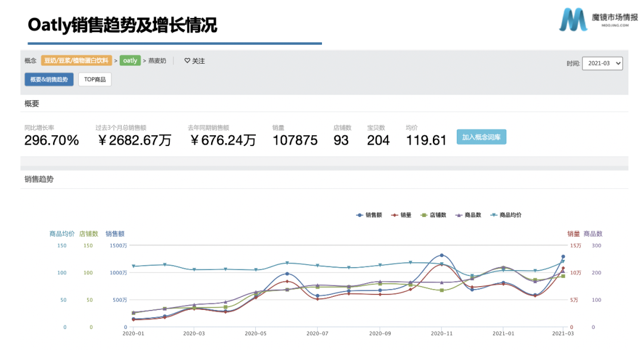Click the ¥2682.67万 sales value
This screenshot has height=363, width=644.
pos(134,141)
